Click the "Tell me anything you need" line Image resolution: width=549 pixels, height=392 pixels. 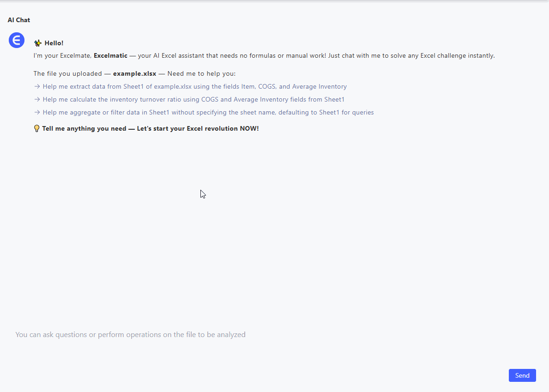coord(150,128)
